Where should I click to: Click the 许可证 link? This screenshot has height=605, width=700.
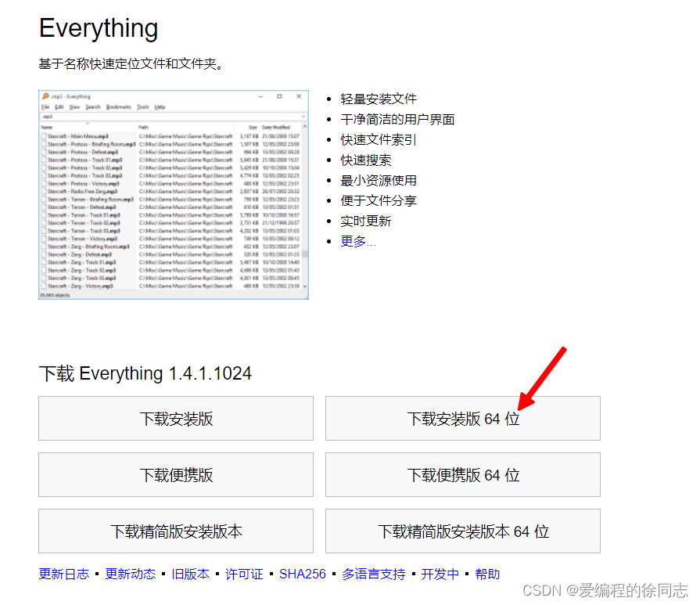(x=244, y=573)
